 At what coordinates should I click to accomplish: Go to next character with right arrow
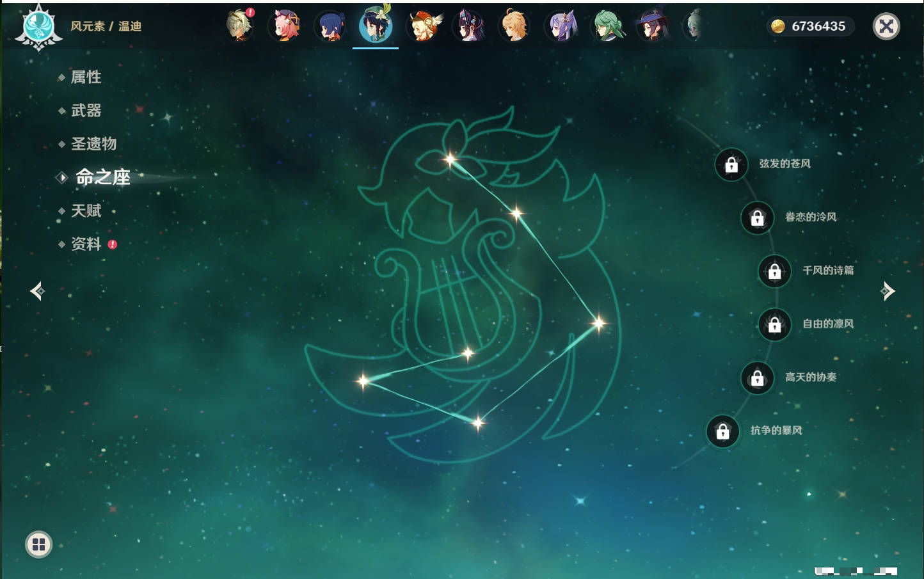click(888, 291)
